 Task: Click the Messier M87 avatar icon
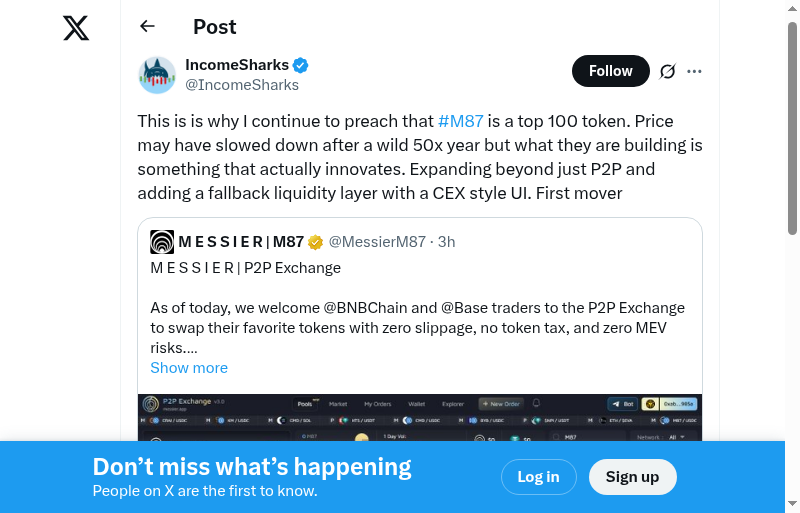(x=162, y=242)
